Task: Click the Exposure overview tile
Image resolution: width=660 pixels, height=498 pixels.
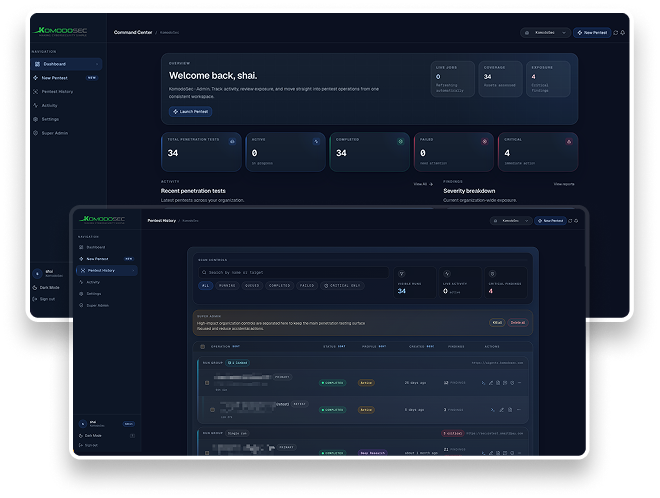Action: 548,79
